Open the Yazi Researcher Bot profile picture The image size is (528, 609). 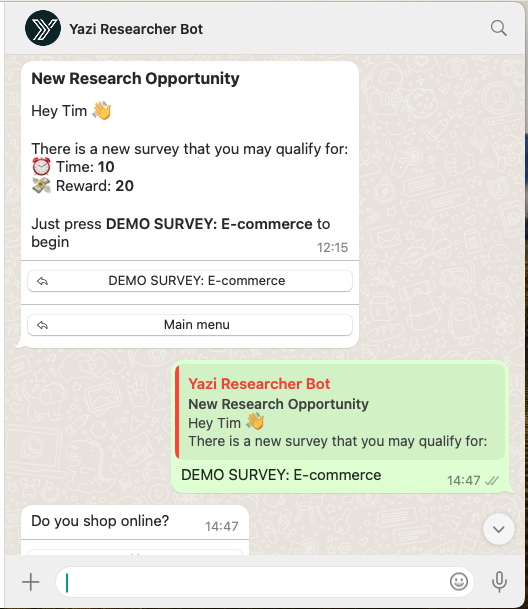pos(43,28)
